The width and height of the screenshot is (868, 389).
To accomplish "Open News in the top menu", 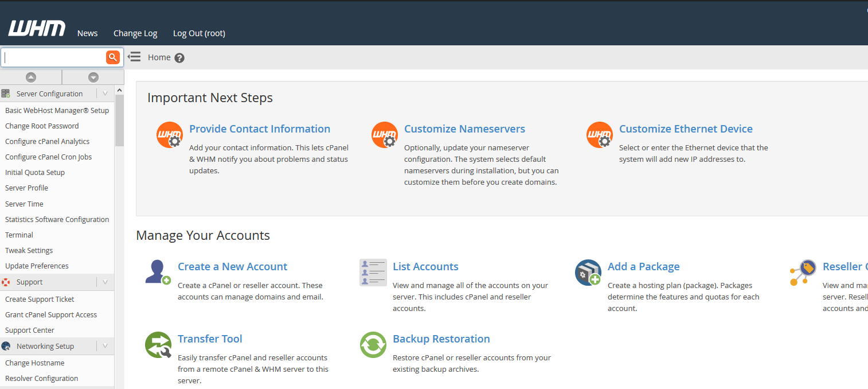I will (x=88, y=33).
